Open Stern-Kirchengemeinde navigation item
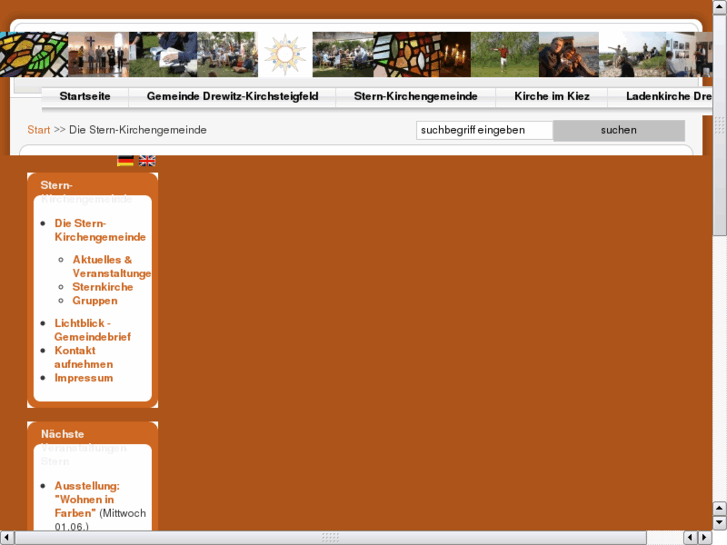The width and height of the screenshot is (727, 545). pos(415,96)
